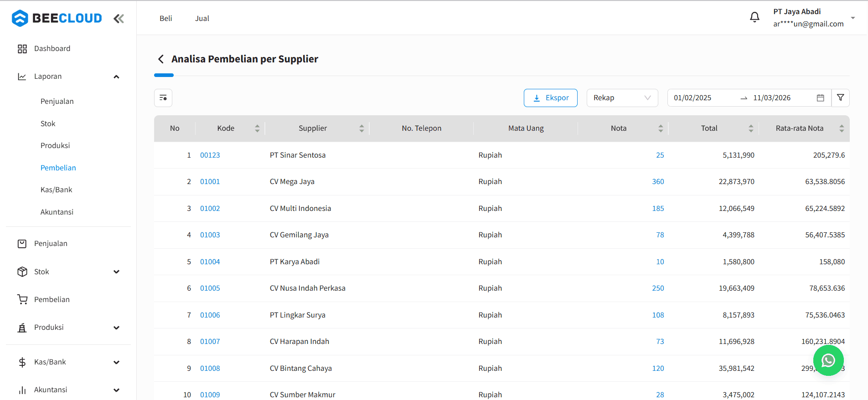Open the PT Jaya Abadi account dropdown
This screenshot has height=400, width=868.
(852, 18)
